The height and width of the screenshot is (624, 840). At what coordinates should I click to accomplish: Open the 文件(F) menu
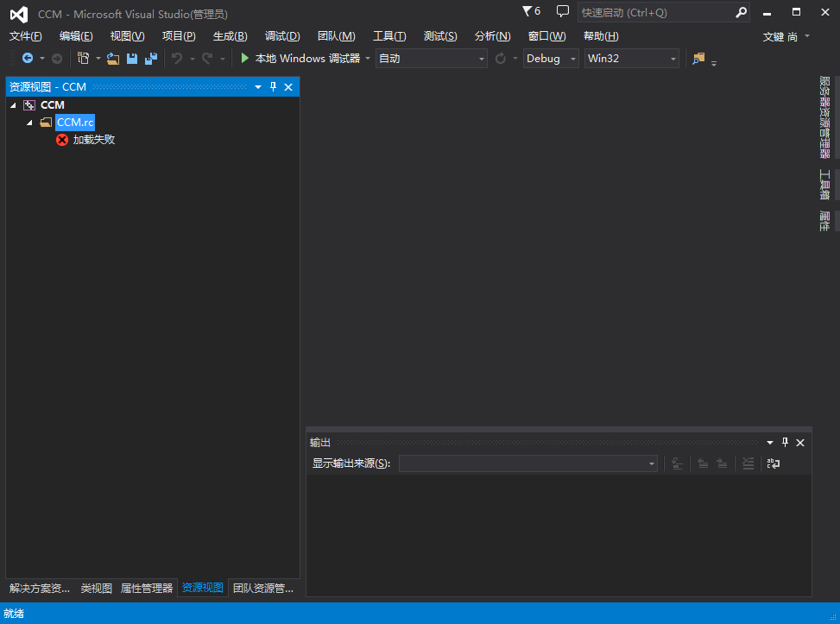tap(25, 36)
